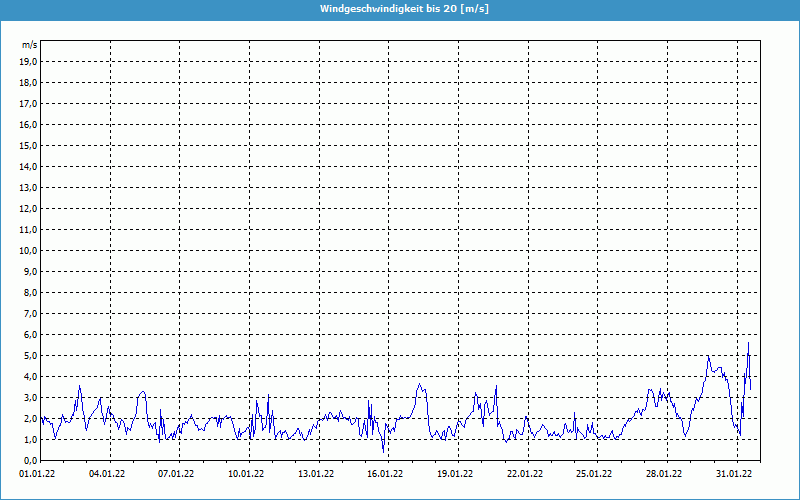Click the 07.01.22 date on the x-axis

tap(177, 475)
